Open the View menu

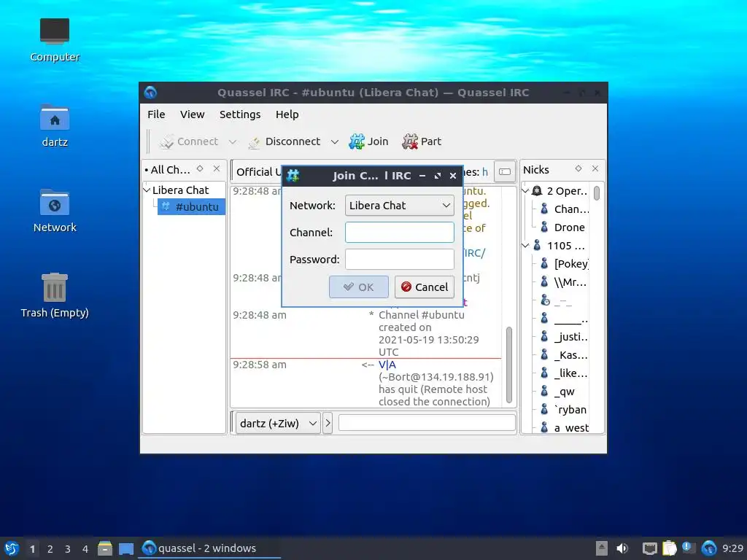(192, 114)
